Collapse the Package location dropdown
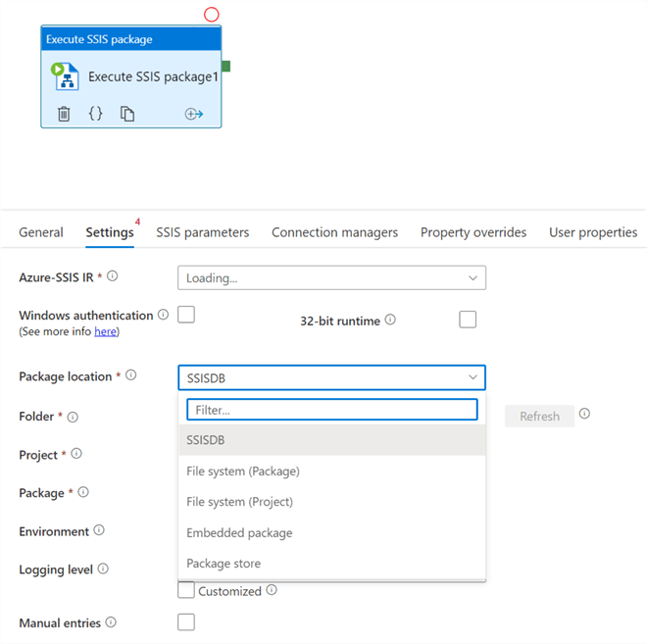Viewport: 647px width, 644px height. pos(331,377)
